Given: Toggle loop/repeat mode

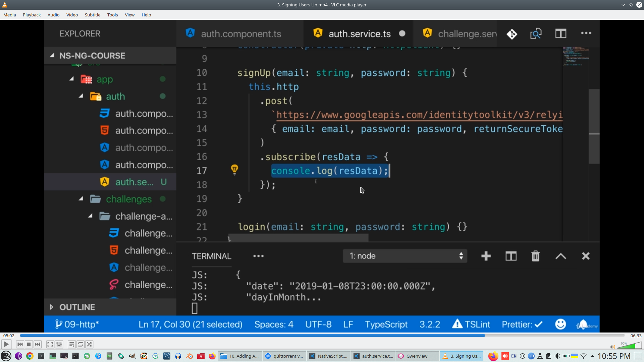Looking at the screenshot, I should tap(80, 344).
